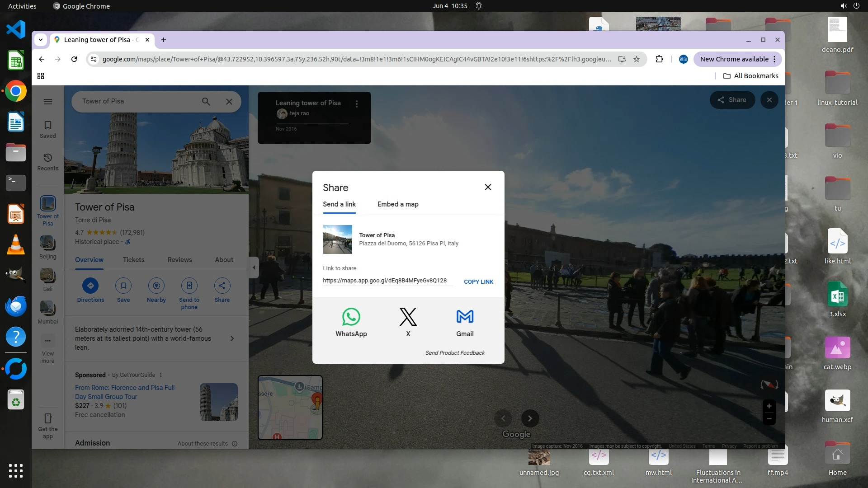Collapse the side panel arrow
The width and height of the screenshot is (868, 488).
coord(254,267)
